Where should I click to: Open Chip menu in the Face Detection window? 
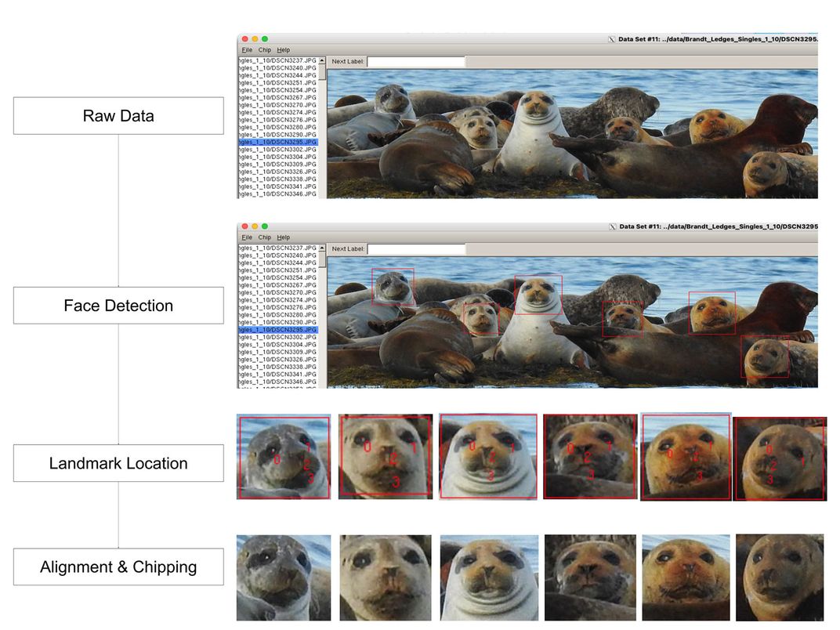265,237
